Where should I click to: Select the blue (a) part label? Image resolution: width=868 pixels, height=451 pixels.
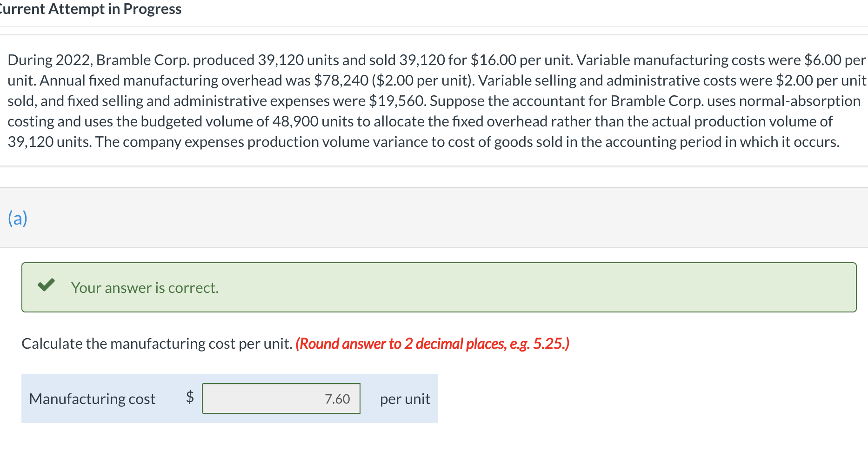tap(18, 218)
